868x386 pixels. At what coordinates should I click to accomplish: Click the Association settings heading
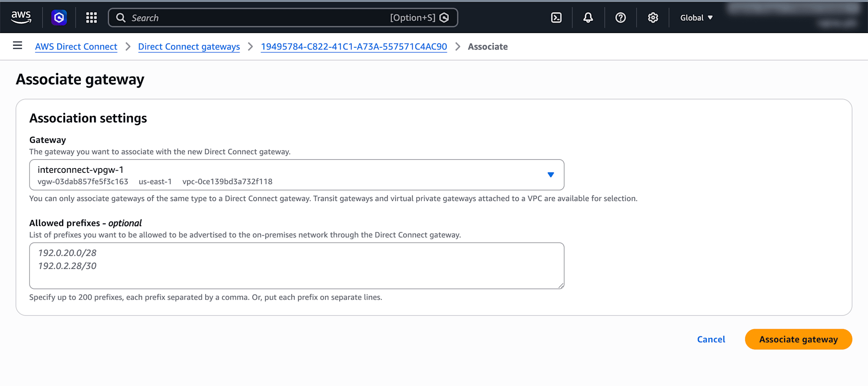coord(88,118)
